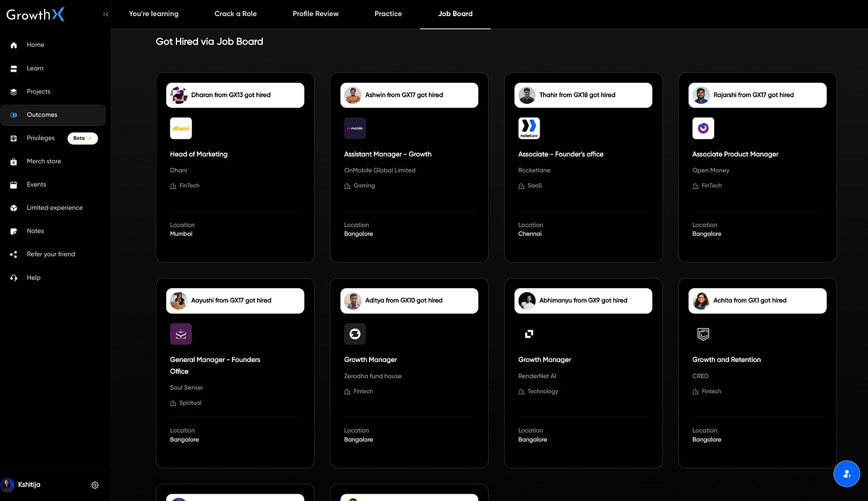Open the blue floating support button

pyautogui.click(x=847, y=474)
